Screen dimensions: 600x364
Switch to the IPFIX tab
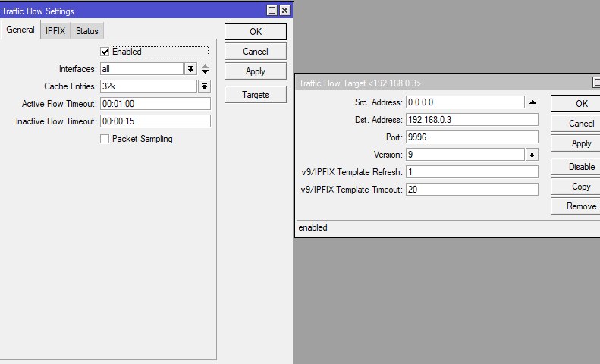coord(55,31)
